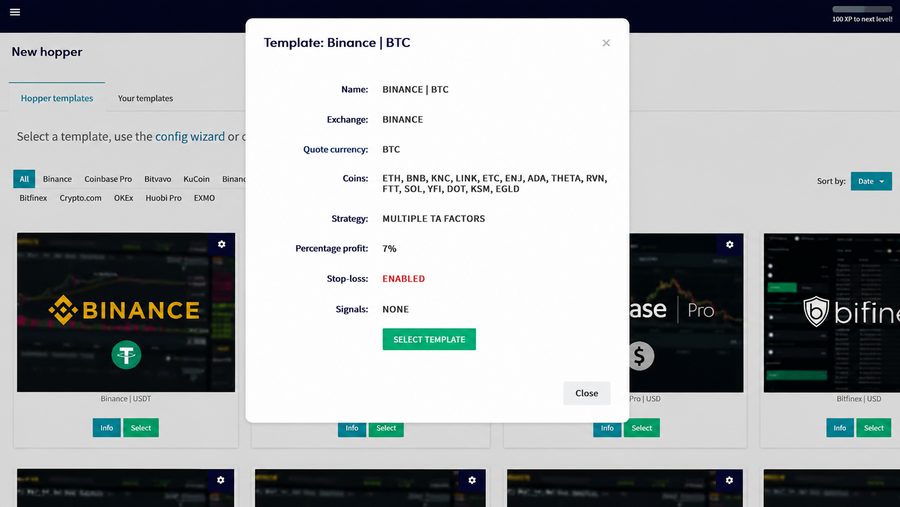Close the template dialog with X icon
The image size is (900, 507).
pos(606,43)
